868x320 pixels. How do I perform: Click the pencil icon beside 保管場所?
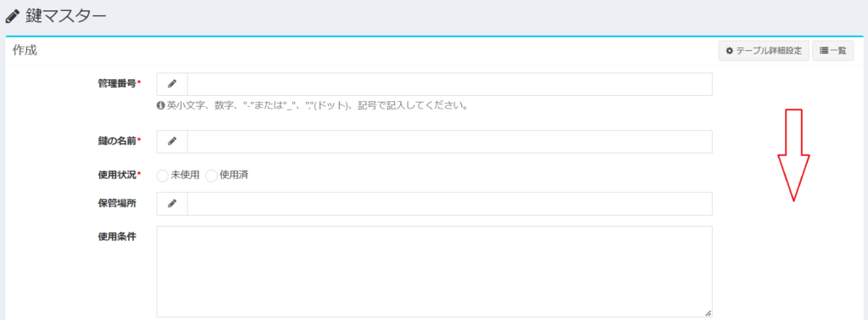click(x=172, y=204)
